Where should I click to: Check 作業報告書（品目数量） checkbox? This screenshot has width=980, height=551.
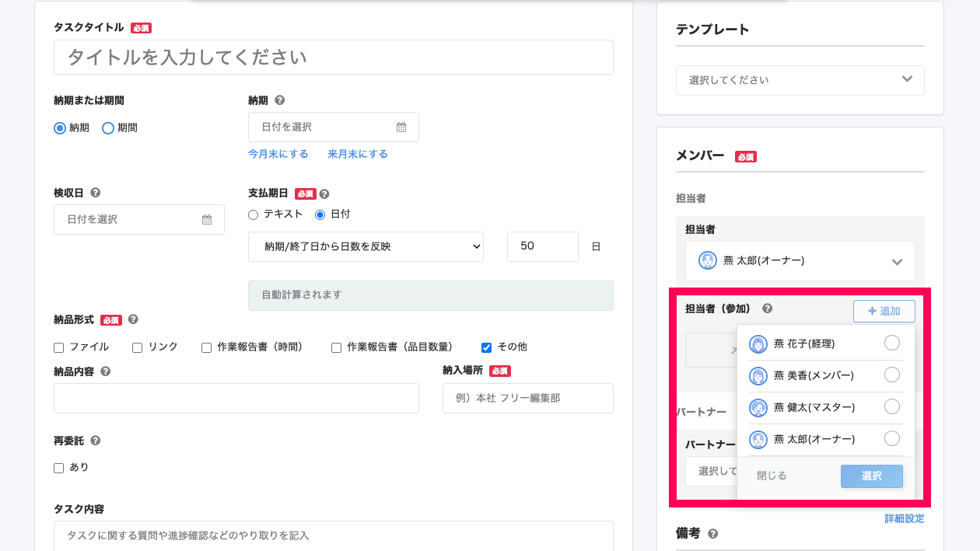pos(337,347)
